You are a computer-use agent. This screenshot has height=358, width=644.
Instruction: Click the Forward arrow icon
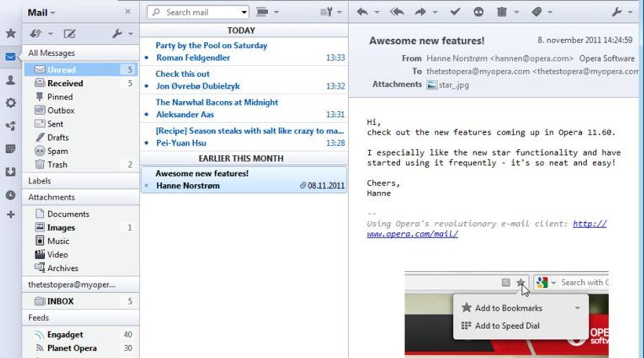click(421, 12)
